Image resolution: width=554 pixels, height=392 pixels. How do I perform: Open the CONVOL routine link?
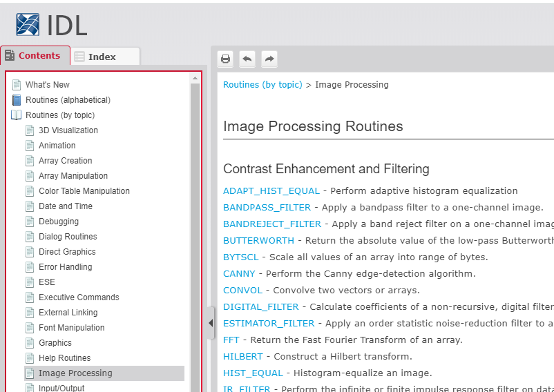coord(242,291)
